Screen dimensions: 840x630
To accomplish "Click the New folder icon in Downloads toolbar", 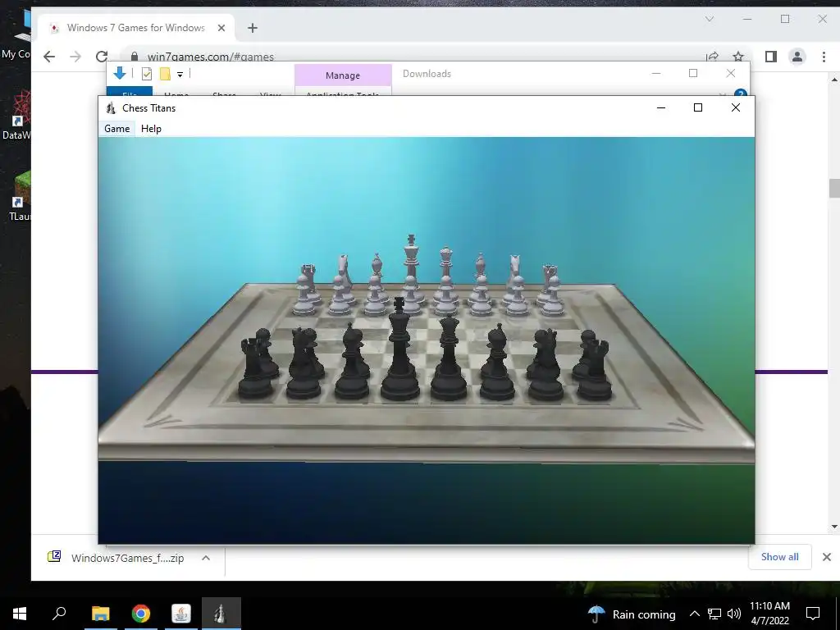I will [165, 74].
